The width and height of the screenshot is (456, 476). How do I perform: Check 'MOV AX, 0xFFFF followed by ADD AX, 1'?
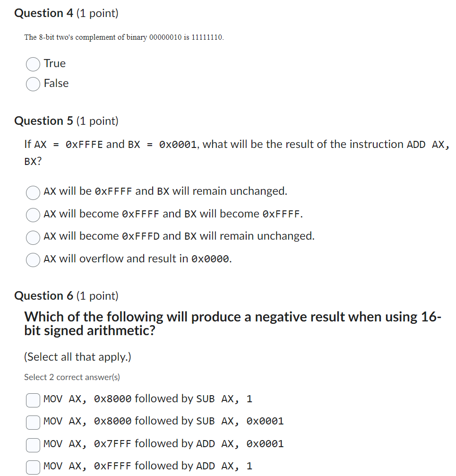[x=33, y=467]
